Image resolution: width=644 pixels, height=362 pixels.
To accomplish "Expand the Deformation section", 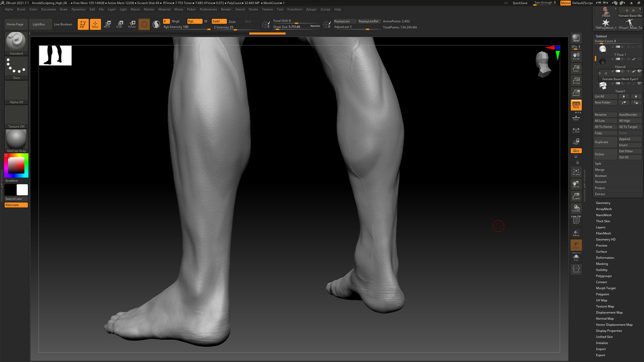I will pyautogui.click(x=605, y=257).
